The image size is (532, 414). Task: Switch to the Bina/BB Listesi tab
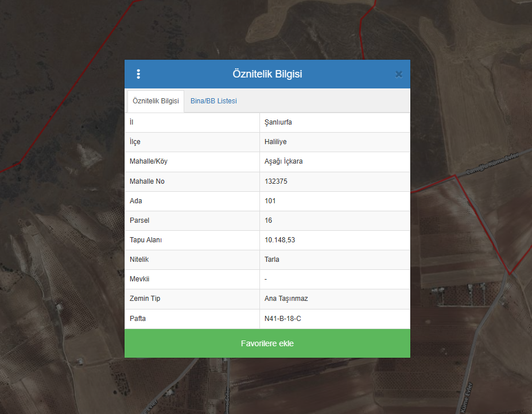coord(213,101)
